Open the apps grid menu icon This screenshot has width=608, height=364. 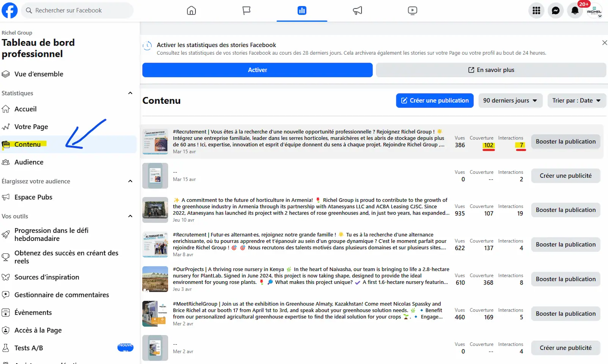point(536,11)
